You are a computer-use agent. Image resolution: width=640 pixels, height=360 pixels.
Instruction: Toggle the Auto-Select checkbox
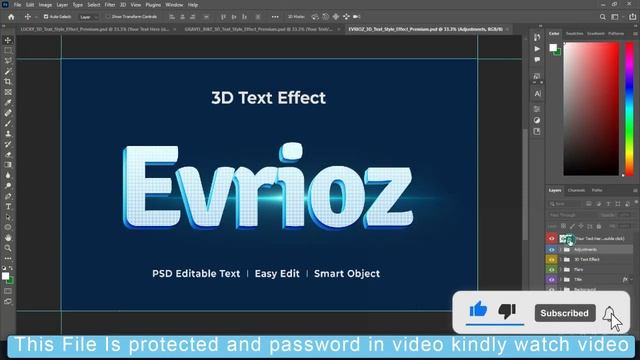coord(46,17)
